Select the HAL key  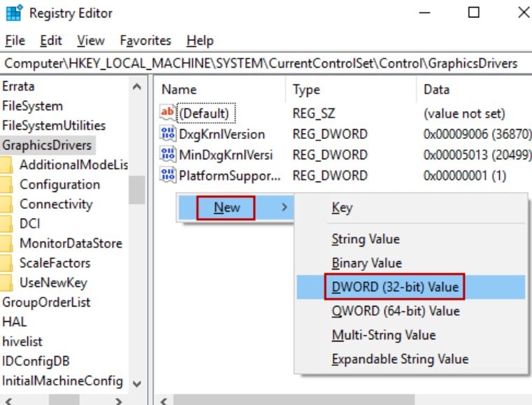pos(14,322)
